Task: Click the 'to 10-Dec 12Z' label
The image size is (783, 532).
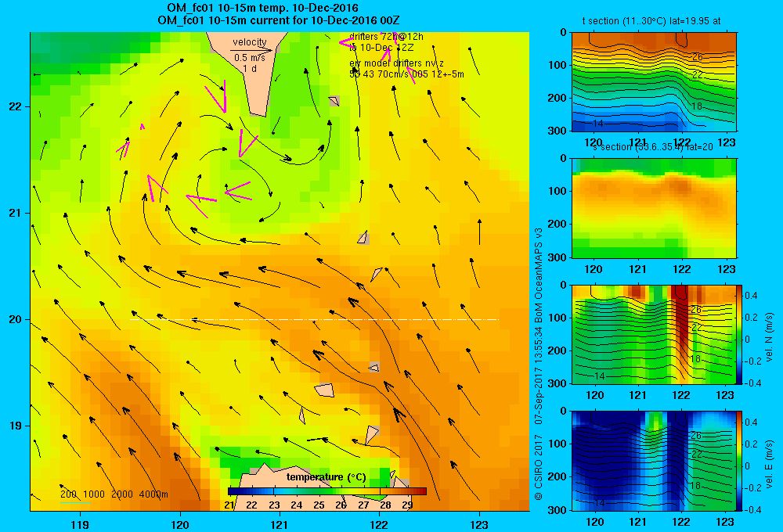Action: coord(381,48)
